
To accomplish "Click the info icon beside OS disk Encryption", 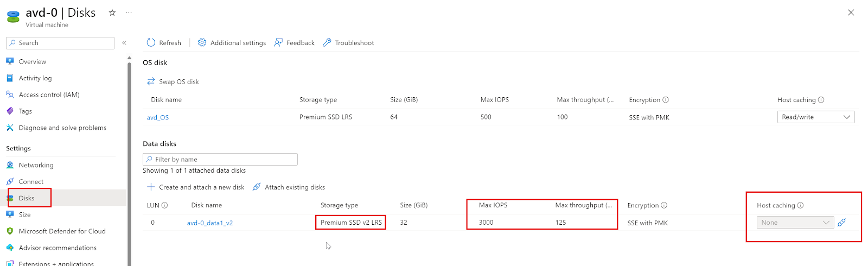I will 666,100.
